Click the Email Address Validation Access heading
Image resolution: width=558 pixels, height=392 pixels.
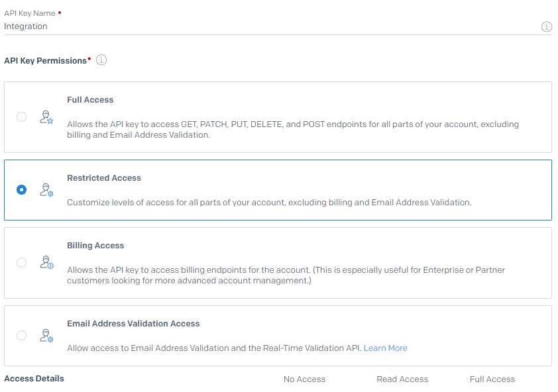coord(133,324)
